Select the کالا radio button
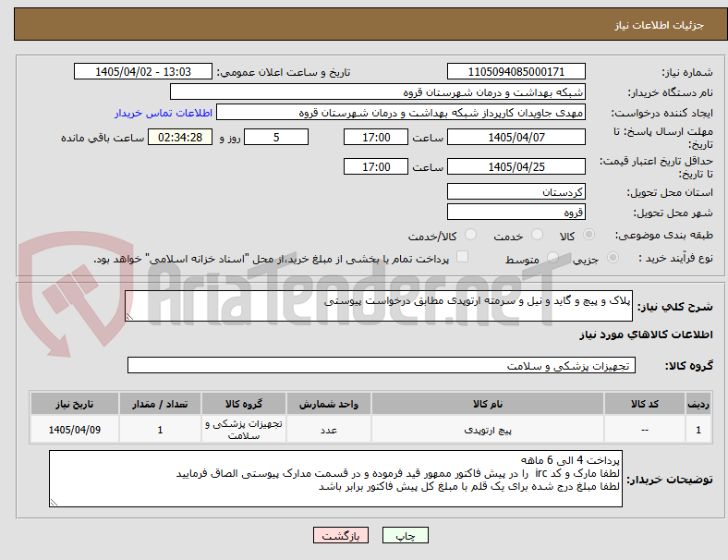The width and height of the screenshot is (728, 560). pos(588,235)
